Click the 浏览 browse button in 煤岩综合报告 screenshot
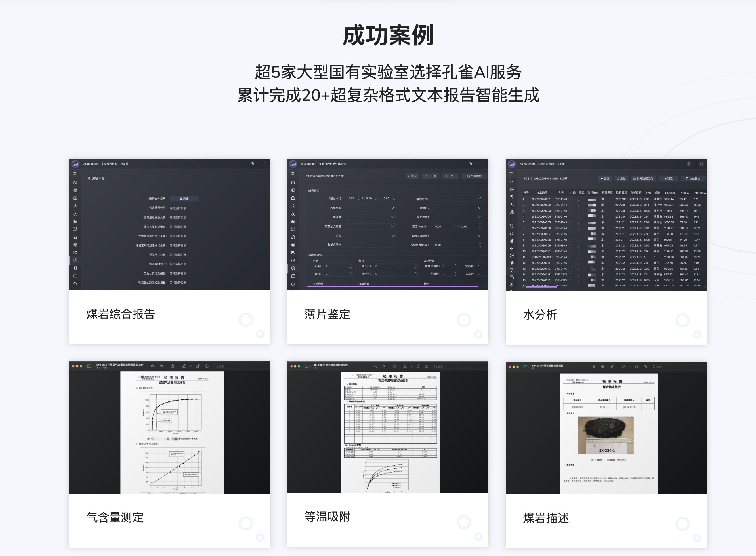The image size is (756, 556). (x=184, y=199)
